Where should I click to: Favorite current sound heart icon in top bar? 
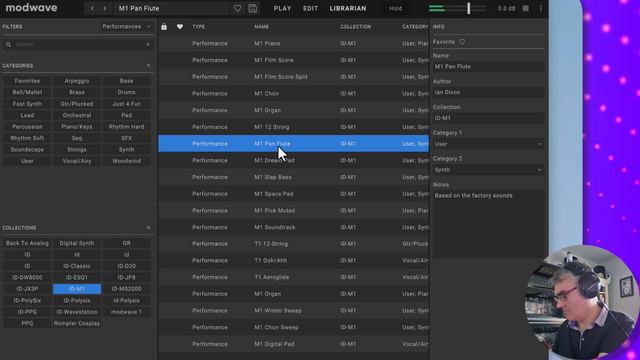pyautogui.click(x=237, y=8)
